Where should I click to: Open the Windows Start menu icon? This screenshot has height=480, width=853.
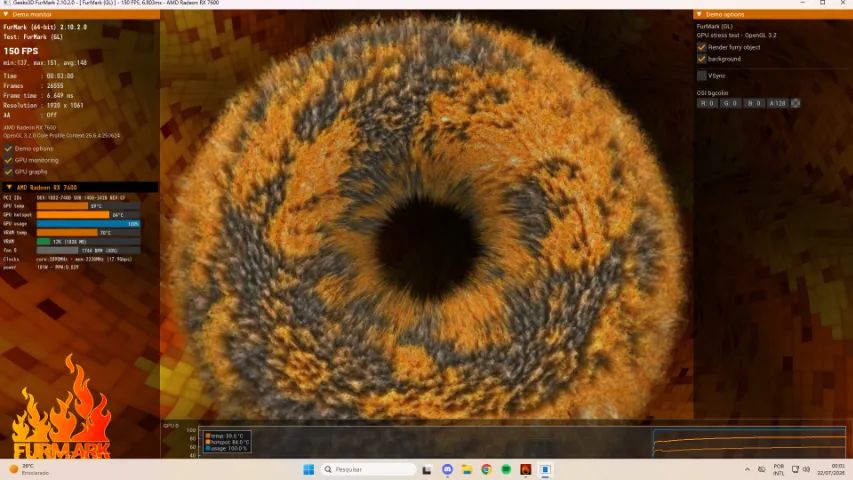308,470
